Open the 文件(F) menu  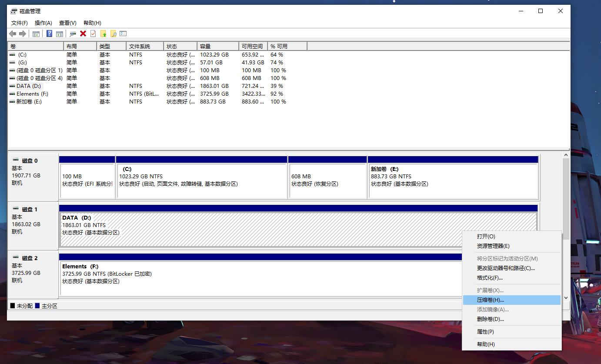click(20, 23)
